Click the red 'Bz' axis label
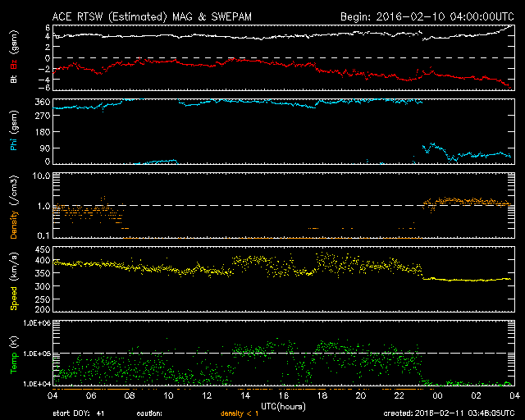Screen dimensions: 525x420 pyautogui.click(x=14, y=65)
